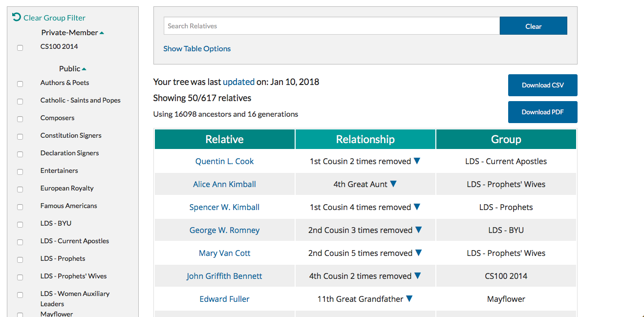Viewport: 644px width, 317px height.
Task: Expand Edward Fuller relationship arrow
Action: [x=409, y=299]
